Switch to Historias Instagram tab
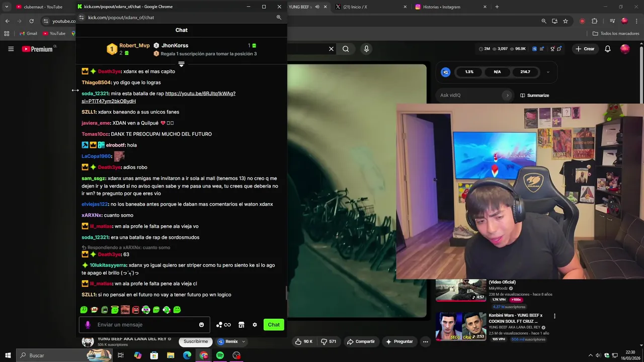Screen dimensions: 644x362 (x=450, y=7)
